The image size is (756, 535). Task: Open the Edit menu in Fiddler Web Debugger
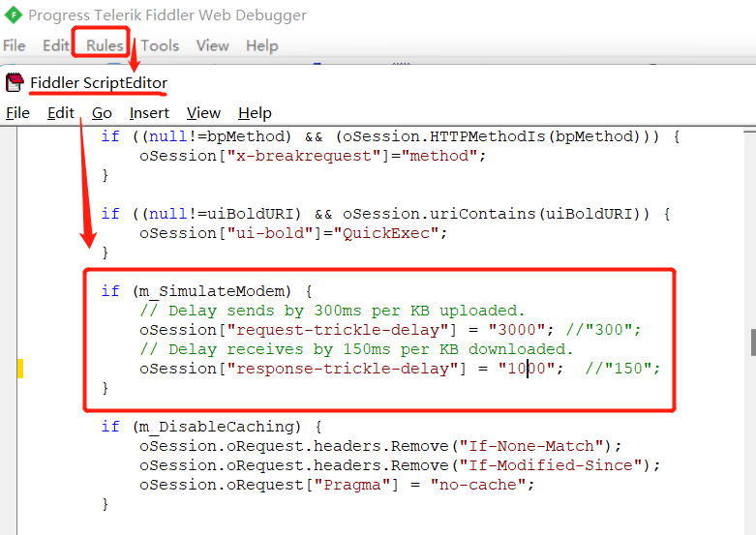click(x=55, y=45)
